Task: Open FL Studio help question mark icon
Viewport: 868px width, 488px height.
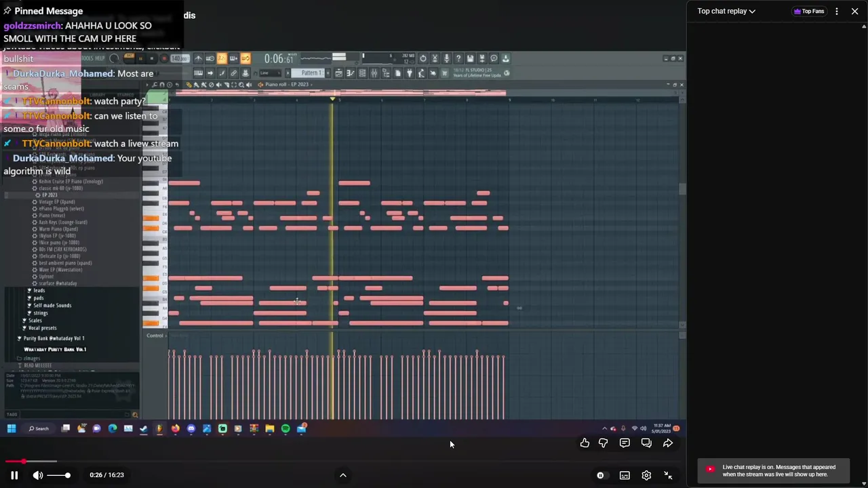Action: click(x=458, y=59)
